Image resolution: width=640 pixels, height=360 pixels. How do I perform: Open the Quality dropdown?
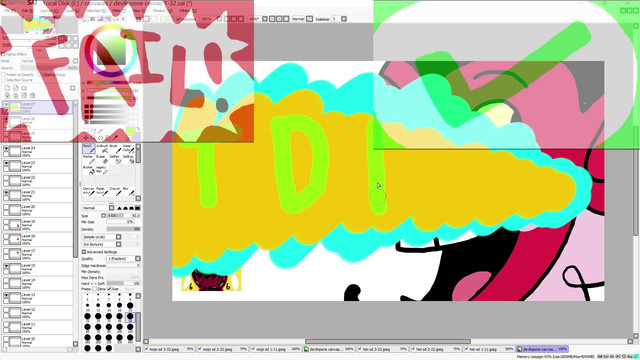(x=123, y=259)
